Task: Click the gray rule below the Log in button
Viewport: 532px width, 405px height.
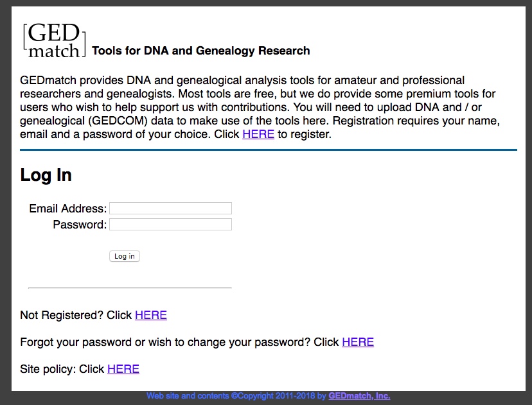Action: (130, 288)
